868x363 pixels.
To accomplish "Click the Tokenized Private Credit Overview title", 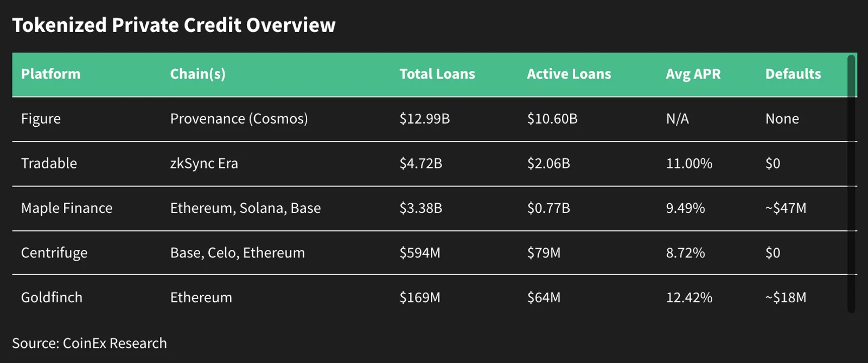I will click(174, 25).
